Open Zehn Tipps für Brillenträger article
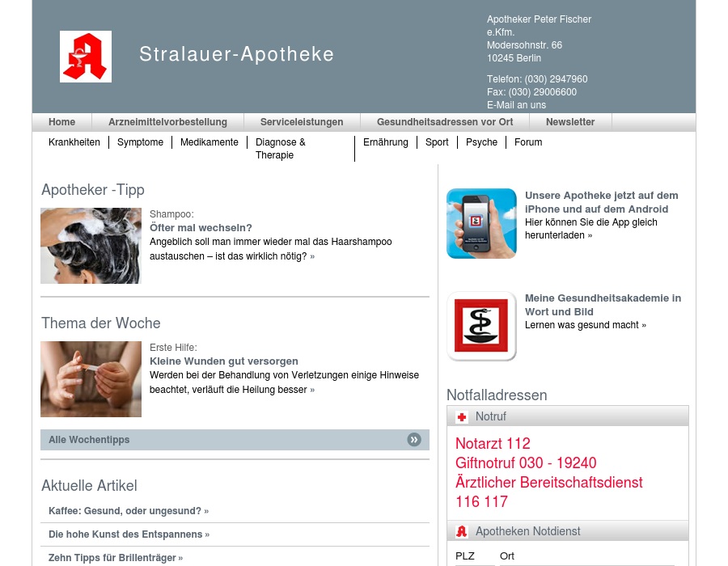728x566 pixels. [115, 558]
